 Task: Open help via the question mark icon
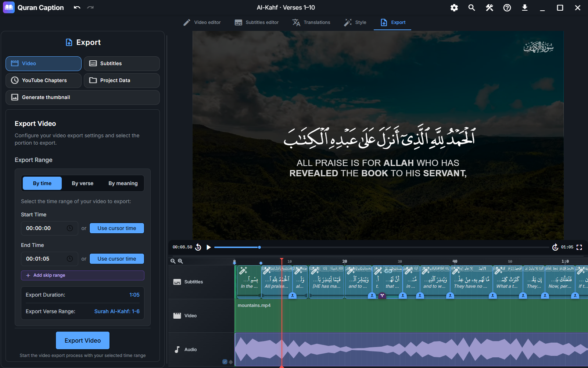(x=507, y=8)
